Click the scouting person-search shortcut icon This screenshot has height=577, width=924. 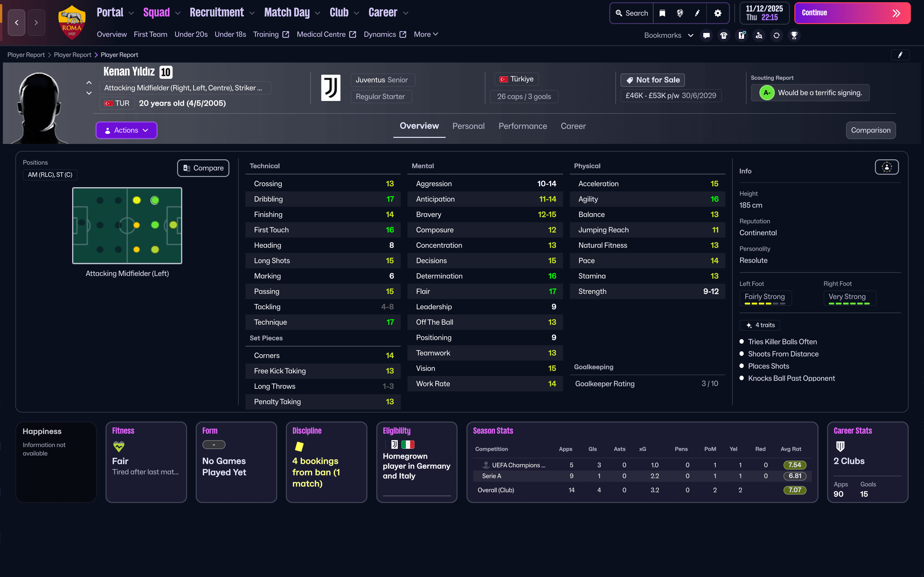pyautogui.click(x=759, y=35)
